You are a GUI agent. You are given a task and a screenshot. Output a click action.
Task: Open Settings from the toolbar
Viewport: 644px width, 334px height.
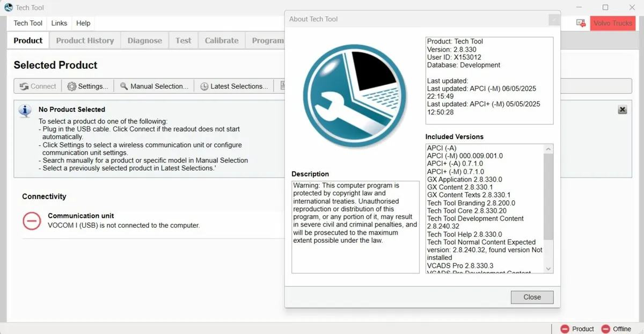(x=87, y=86)
